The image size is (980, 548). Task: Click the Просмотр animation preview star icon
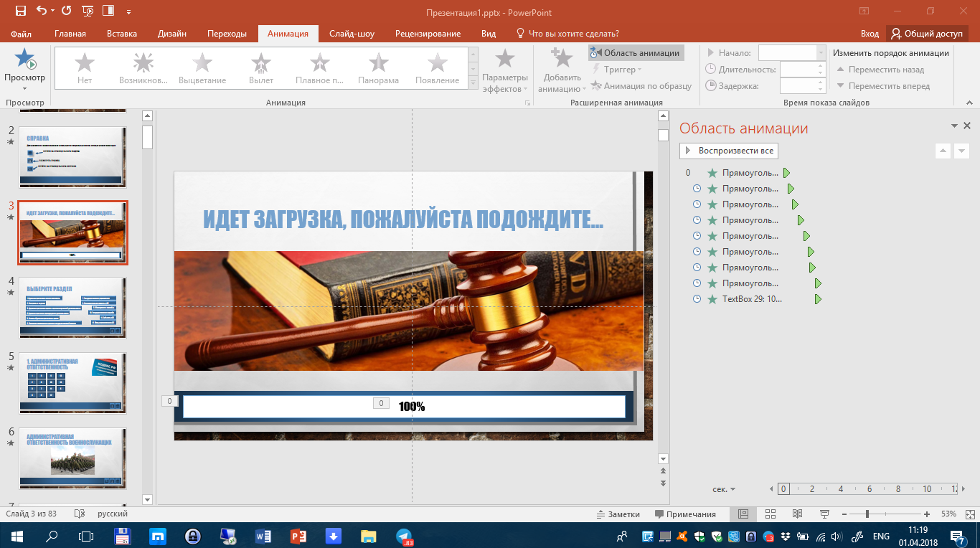point(24,60)
